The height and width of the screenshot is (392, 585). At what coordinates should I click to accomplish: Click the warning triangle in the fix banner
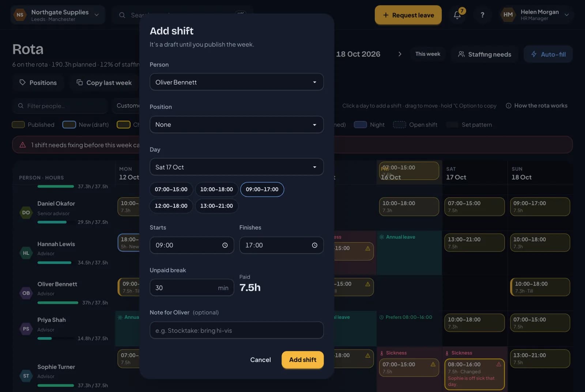coord(23,145)
